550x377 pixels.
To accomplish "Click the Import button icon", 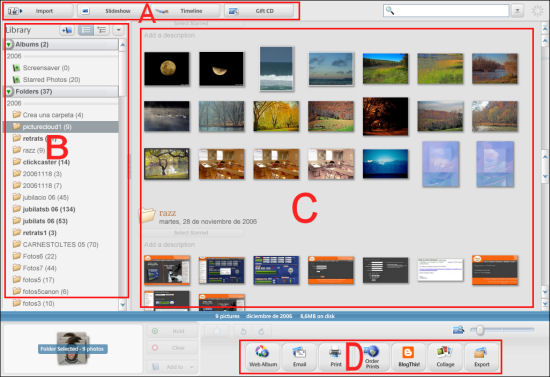I will (x=14, y=11).
